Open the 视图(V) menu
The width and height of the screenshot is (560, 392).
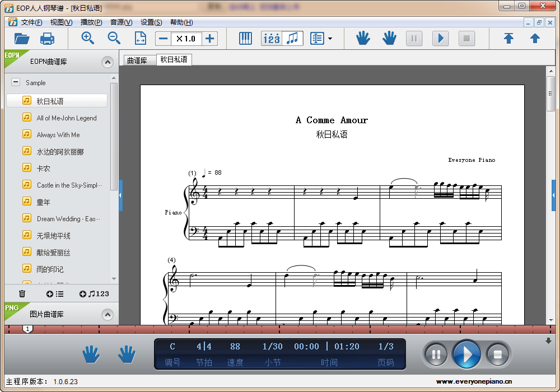coord(61,22)
